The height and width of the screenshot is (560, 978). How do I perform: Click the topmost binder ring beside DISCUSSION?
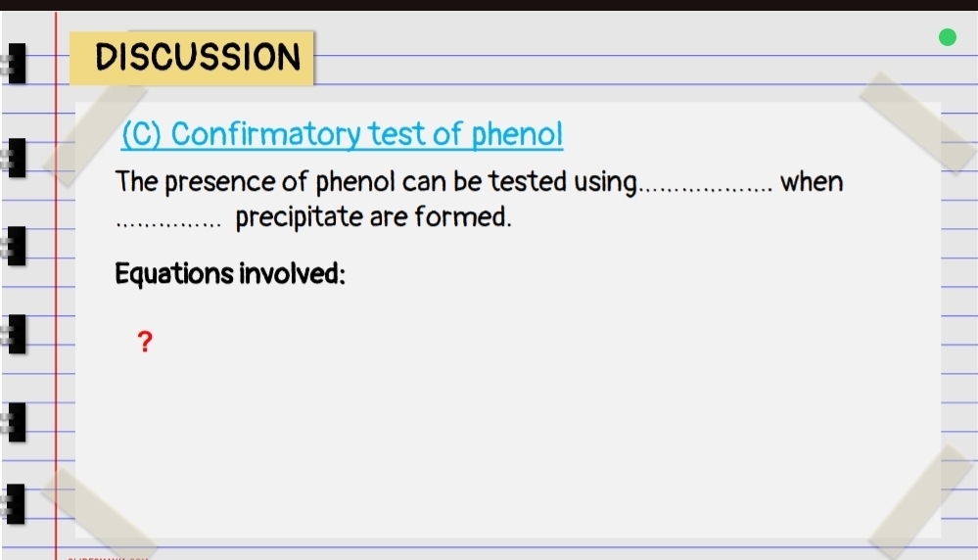[x=17, y=63]
